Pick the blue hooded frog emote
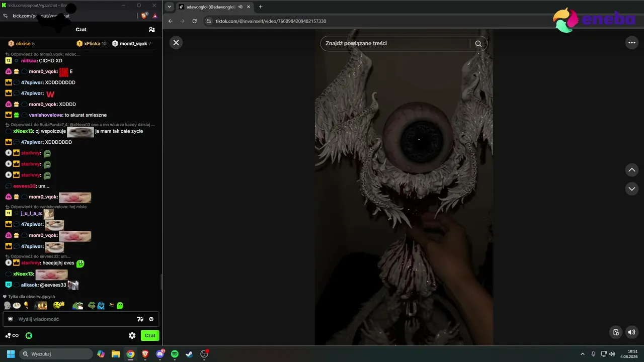The image size is (644, 362). 101,305
